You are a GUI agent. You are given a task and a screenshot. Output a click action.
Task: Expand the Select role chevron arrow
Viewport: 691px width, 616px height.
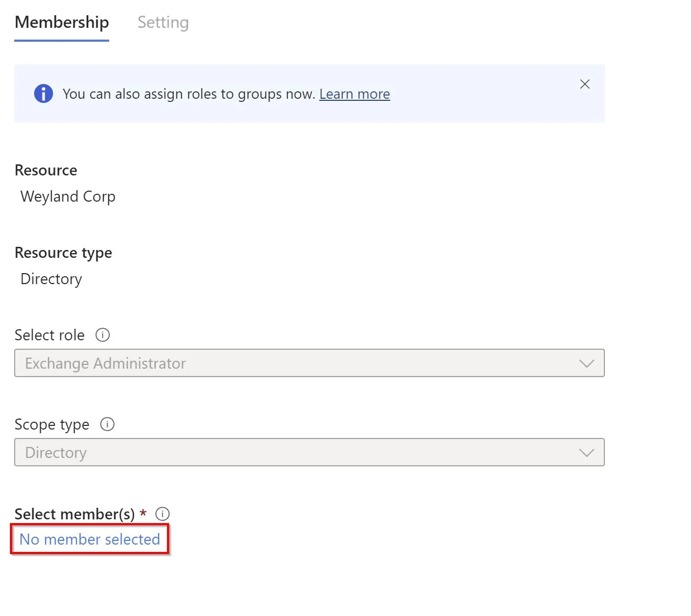point(586,363)
